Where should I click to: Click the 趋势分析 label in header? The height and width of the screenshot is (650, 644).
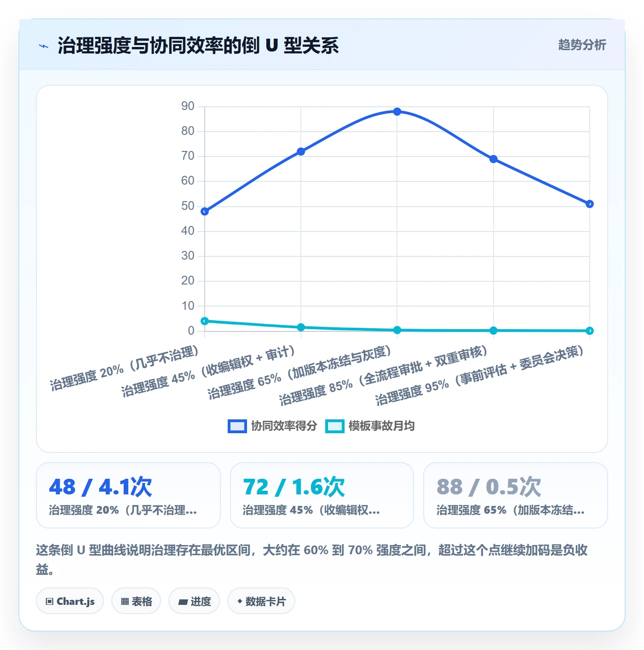[582, 45]
